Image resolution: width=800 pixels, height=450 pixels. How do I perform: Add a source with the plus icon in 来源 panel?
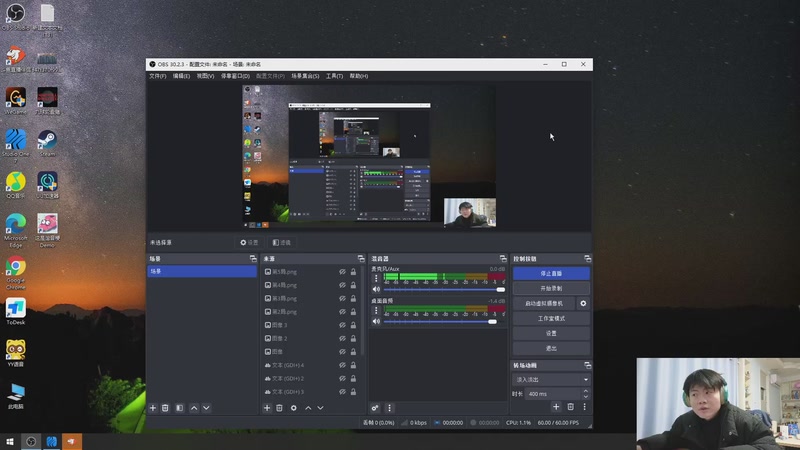pyautogui.click(x=267, y=408)
